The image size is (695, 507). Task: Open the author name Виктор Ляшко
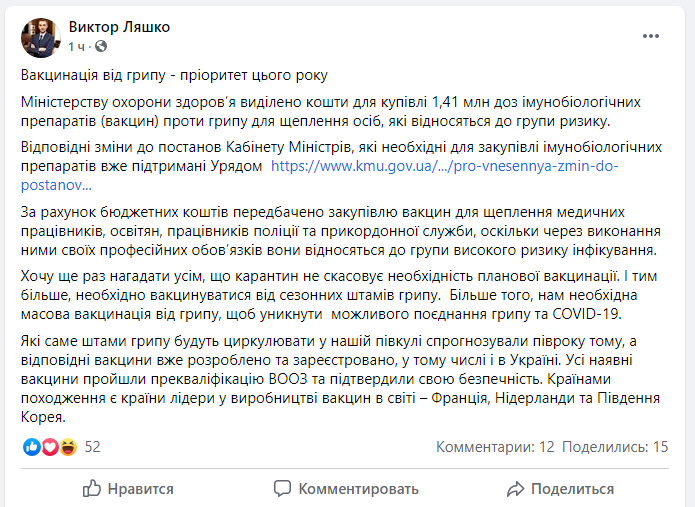118,27
